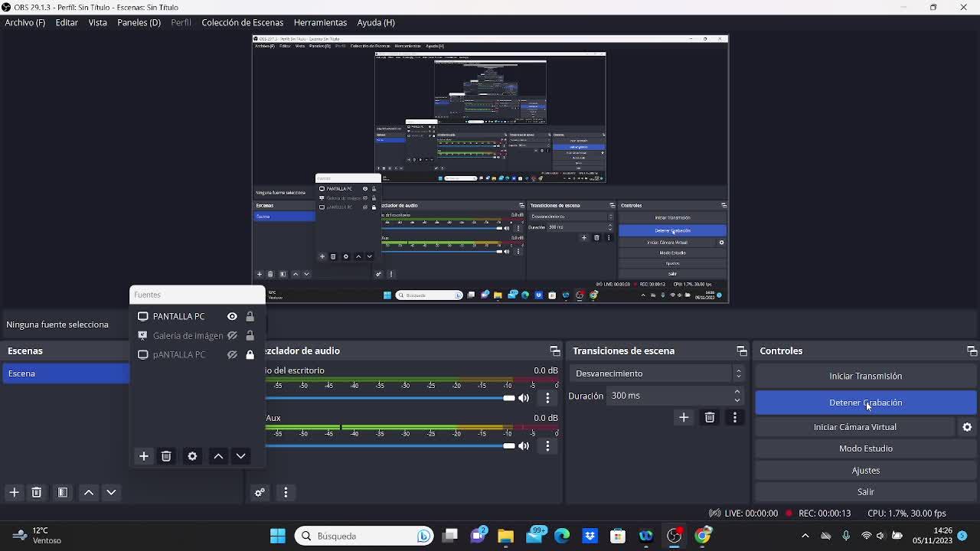Screen dimensions: 980x551
Task: Open weather widget showing 12°C Ventoso
Action: (37, 536)
